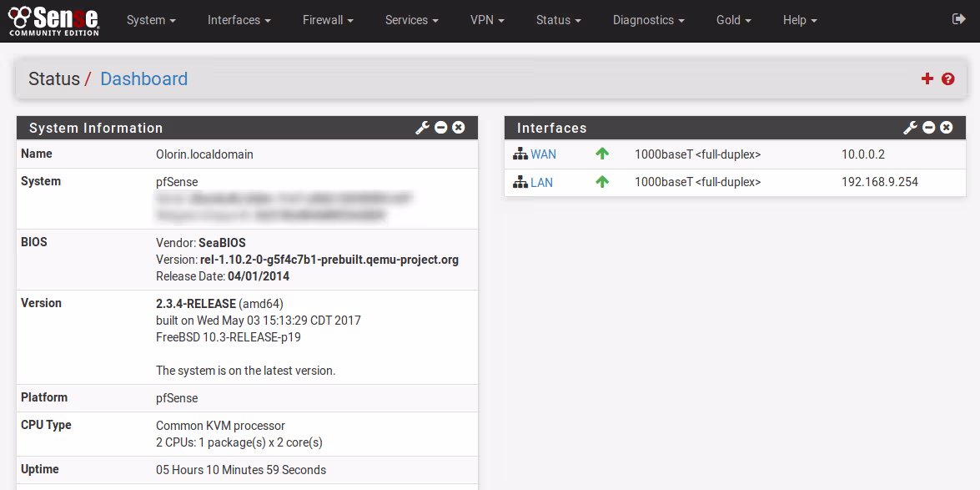
Task: Select the VPN menu
Action: point(487,20)
